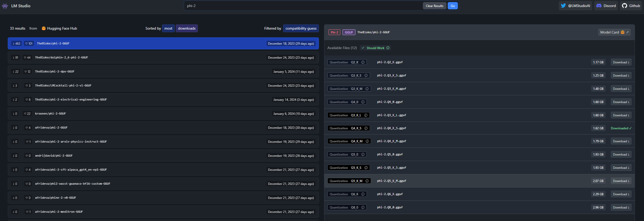The height and width of the screenshot is (221, 644).
Task: Open the @LMStudioAI Twitter link
Action: click(575, 6)
